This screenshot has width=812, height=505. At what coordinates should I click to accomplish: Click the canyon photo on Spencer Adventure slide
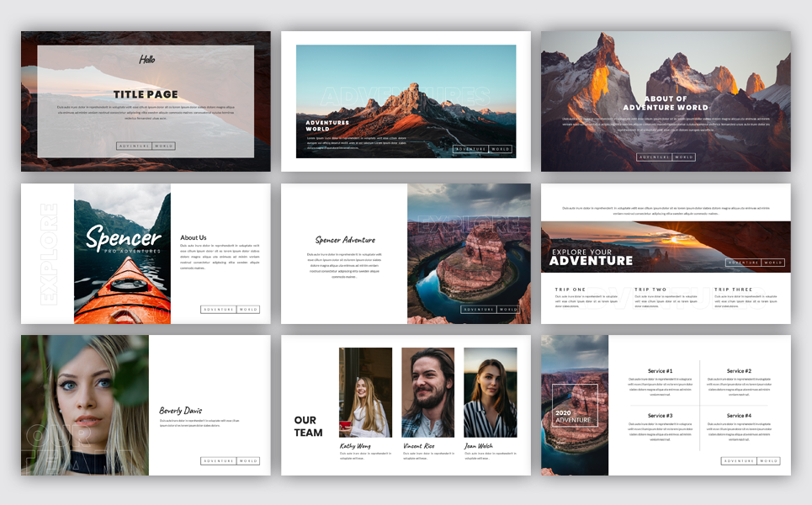[470, 254]
